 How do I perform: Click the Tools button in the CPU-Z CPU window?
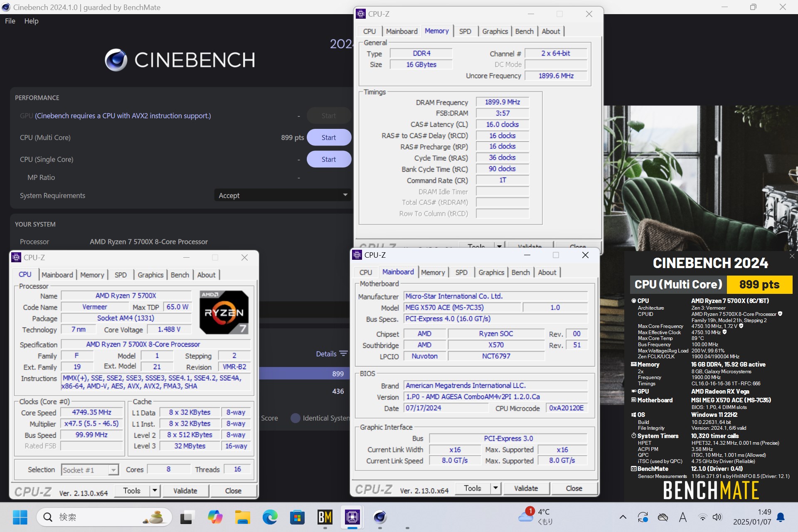point(132,491)
